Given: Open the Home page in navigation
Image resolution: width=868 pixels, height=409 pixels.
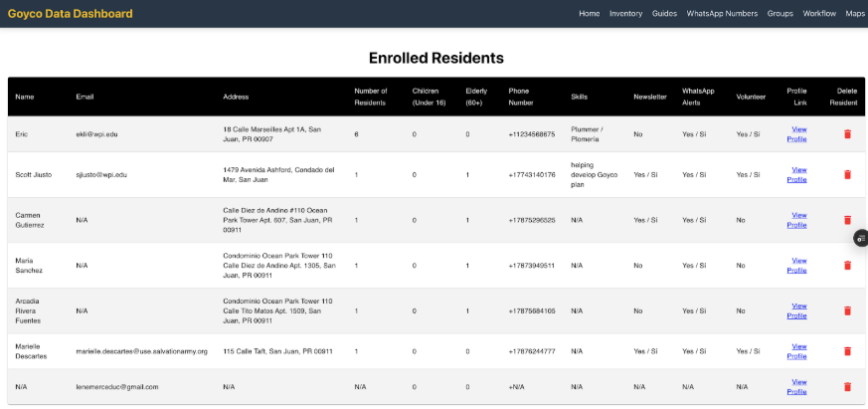Looking at the screenshot, I should pyautogui.click(x=590, y=14).
